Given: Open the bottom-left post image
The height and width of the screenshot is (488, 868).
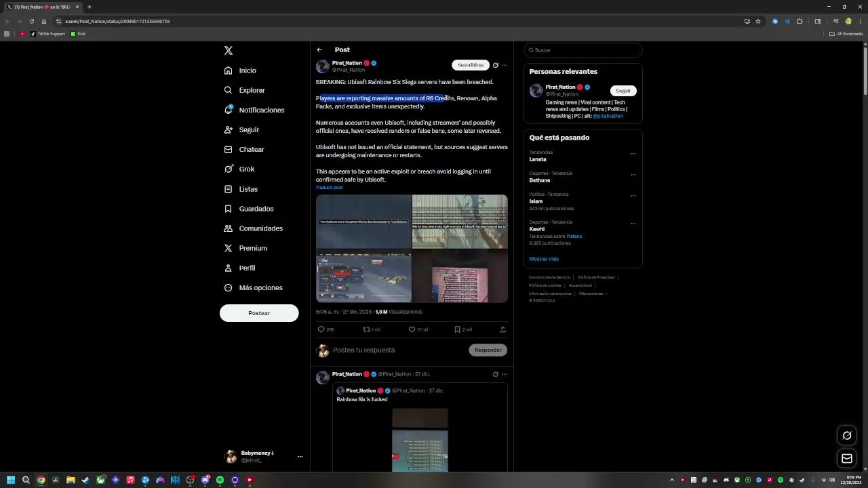Looking at the screenshot, I should coord(363,276).
